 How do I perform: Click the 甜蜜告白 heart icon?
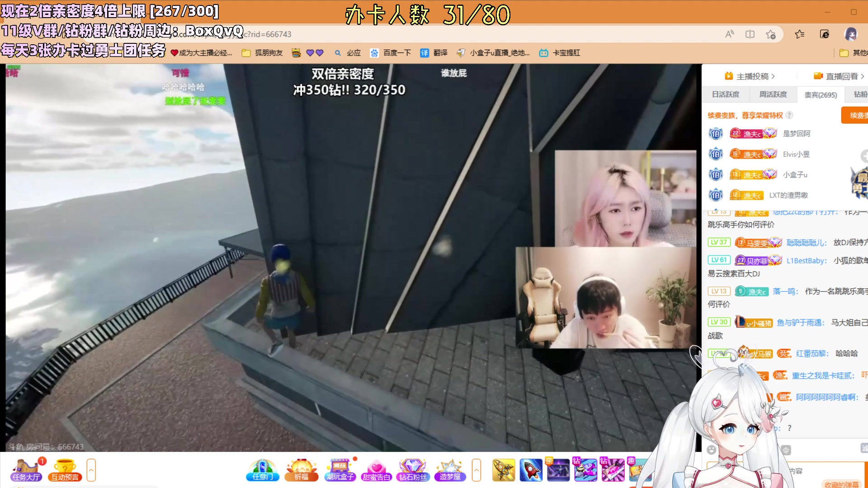(x=376, y=470)
